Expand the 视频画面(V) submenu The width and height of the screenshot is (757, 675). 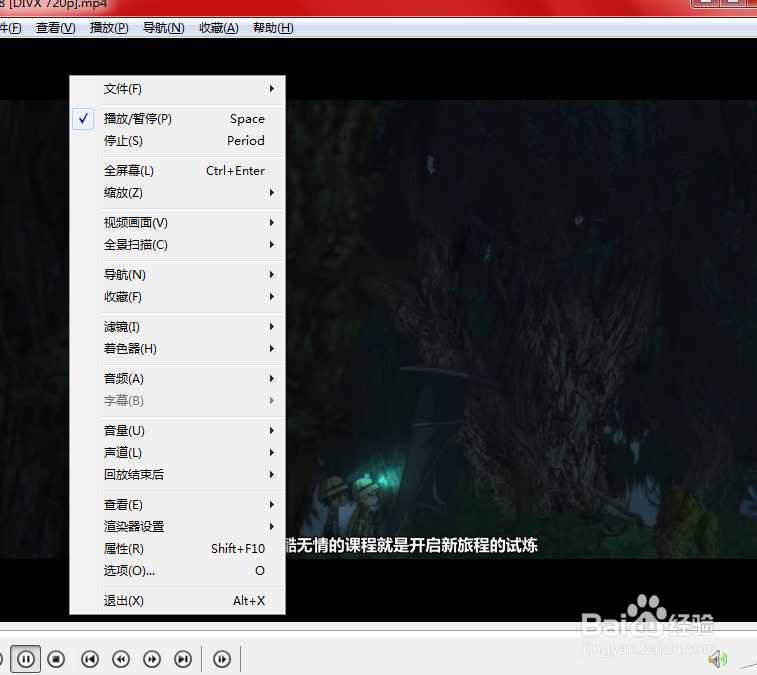click(178, 223)
